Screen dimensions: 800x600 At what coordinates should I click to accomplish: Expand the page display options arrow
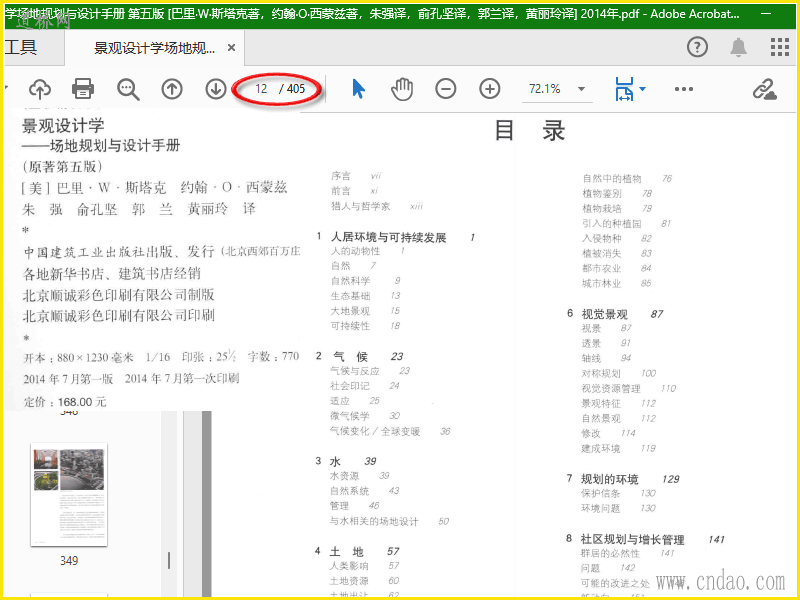(642, 89)
